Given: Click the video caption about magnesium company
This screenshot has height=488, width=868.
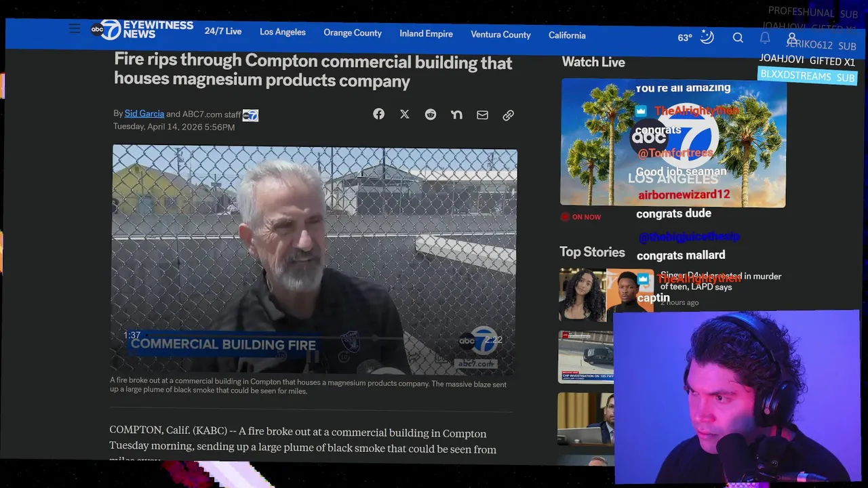Looking at the screenshot, I should [309, 387].
